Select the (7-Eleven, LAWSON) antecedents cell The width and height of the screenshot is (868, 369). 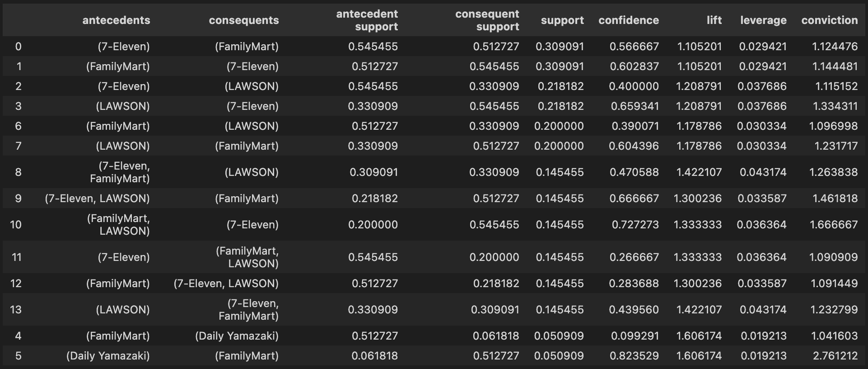point(97,199)
